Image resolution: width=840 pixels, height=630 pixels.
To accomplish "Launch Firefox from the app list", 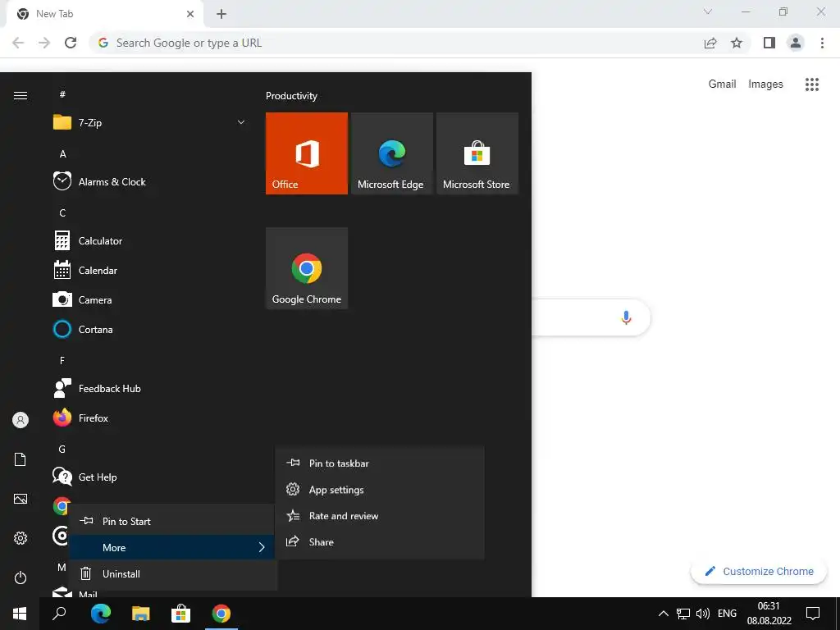I will [x=150, y=418].
